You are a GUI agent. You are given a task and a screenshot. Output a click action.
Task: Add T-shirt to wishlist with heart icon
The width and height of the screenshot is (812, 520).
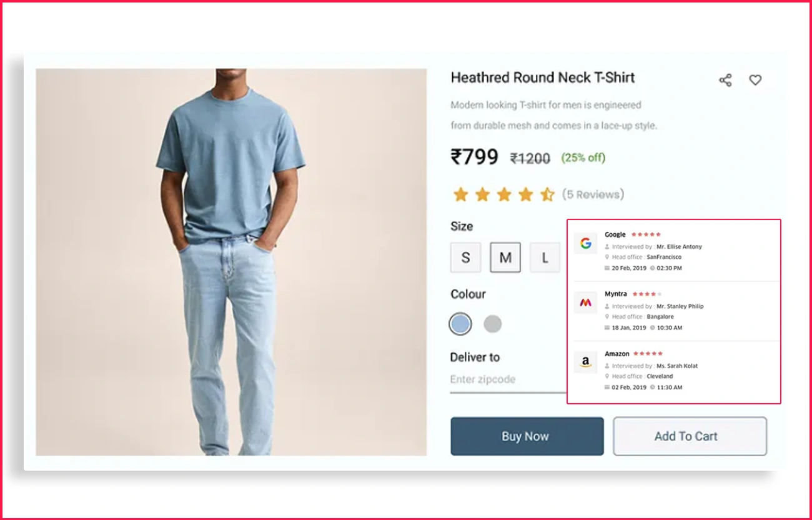755,80
